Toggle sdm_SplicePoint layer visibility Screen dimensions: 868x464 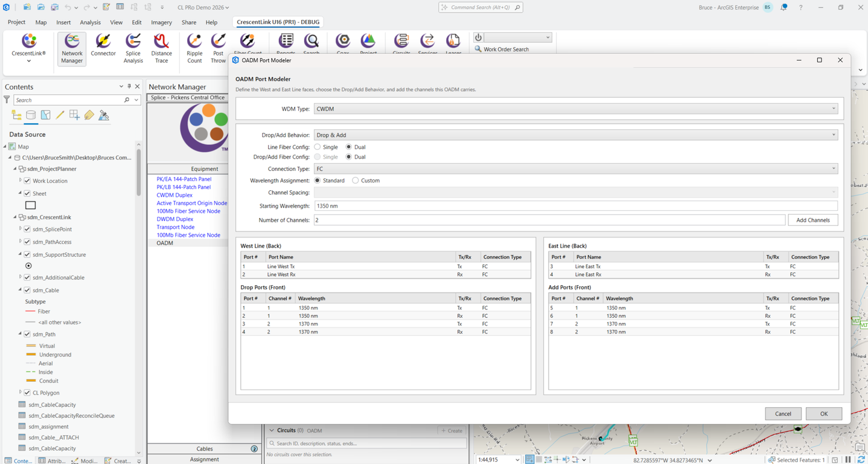click(27, 229)
